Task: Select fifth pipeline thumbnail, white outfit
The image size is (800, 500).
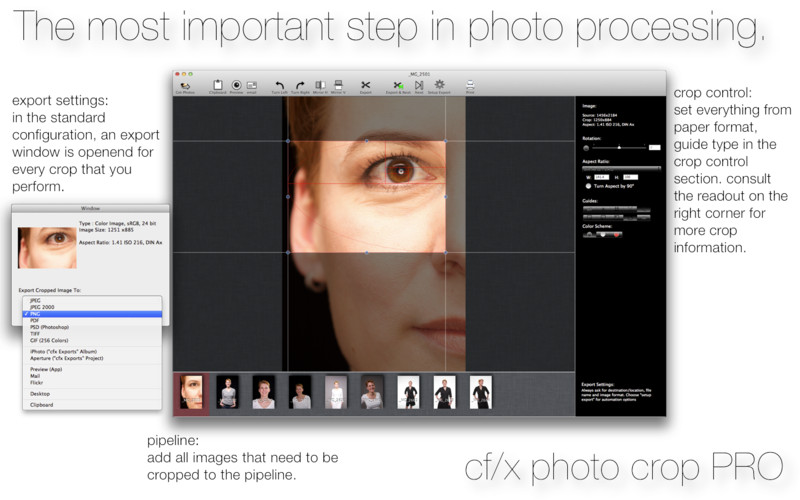Action: click(x=336, y=392)
